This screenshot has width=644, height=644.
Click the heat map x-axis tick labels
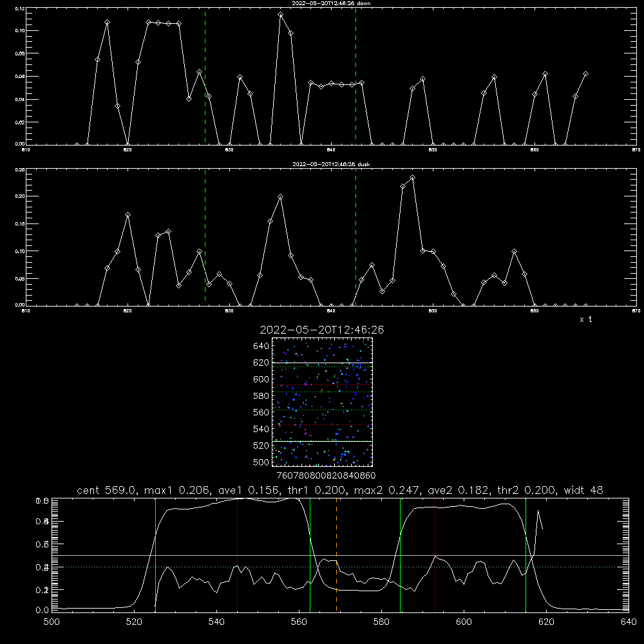[x=326, y=475]
